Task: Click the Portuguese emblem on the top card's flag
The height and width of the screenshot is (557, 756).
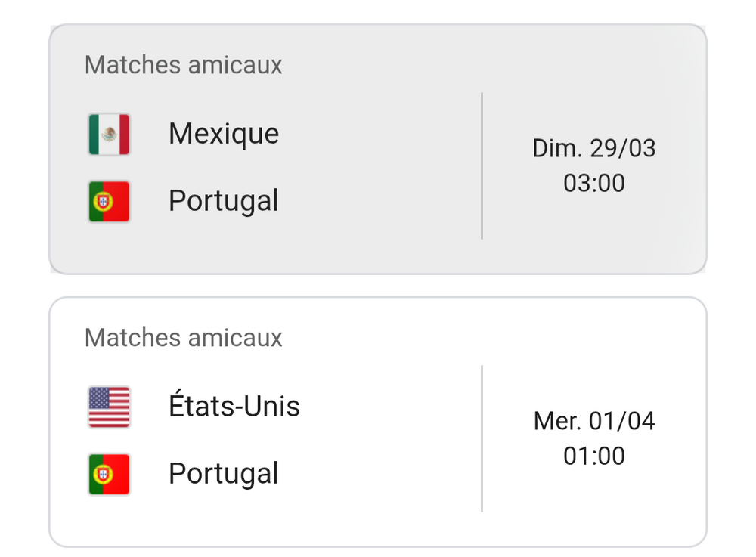Action: point(104,202)
